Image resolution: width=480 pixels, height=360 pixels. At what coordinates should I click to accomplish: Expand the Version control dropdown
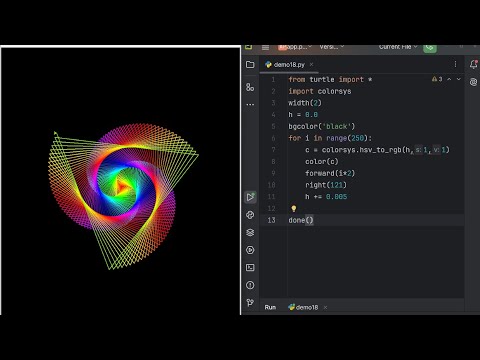coord(331,47)
